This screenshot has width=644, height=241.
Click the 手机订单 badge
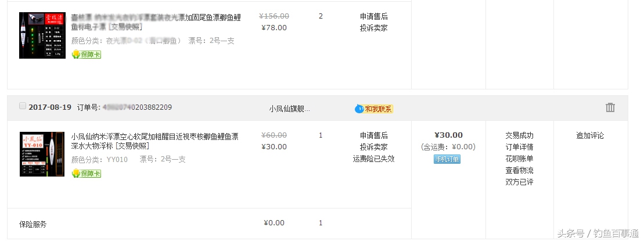(447, 159)
